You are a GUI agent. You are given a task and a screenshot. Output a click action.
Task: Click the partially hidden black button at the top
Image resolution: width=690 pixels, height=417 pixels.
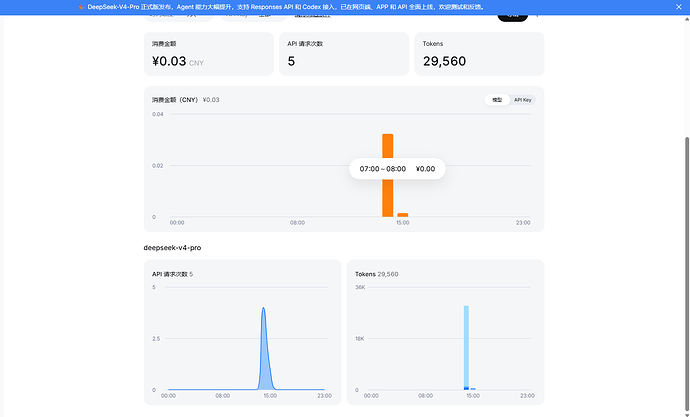(513, 18)
